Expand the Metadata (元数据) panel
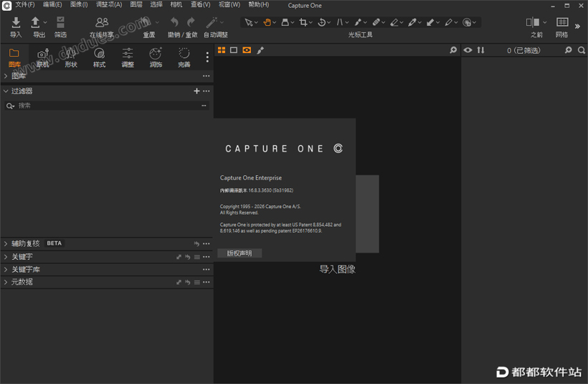This screenshot has width=588, height=384. (x=6, y=282)
